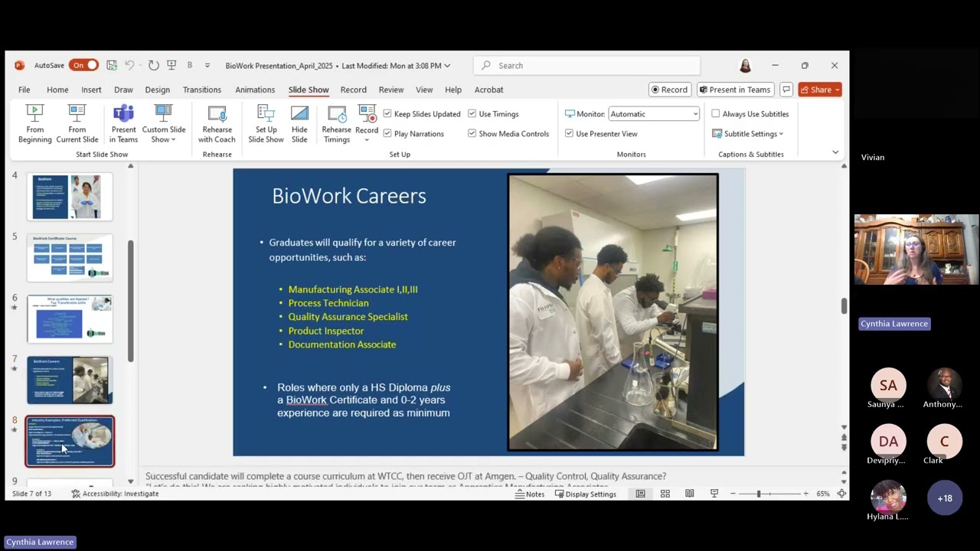Switch to the Insert tab
980x551 pixels.
coord(91,90)
